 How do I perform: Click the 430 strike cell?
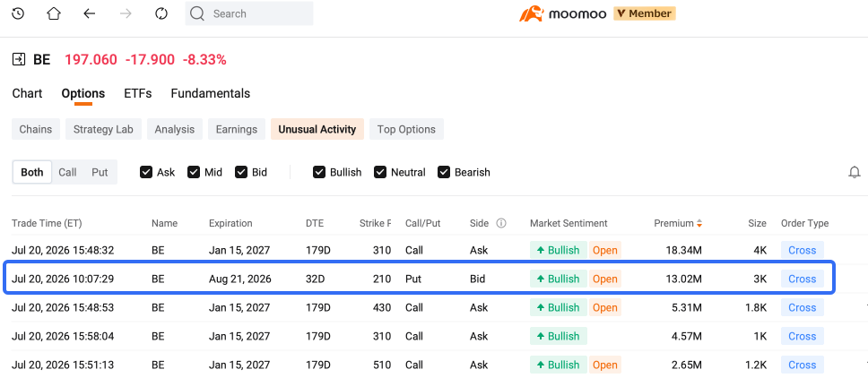[381, 308]
